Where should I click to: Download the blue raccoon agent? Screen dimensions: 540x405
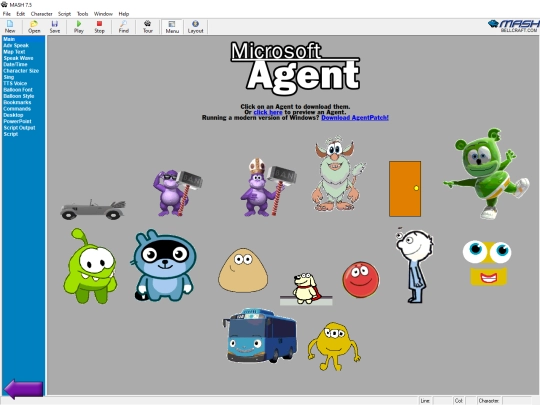[x=163, y=265]
